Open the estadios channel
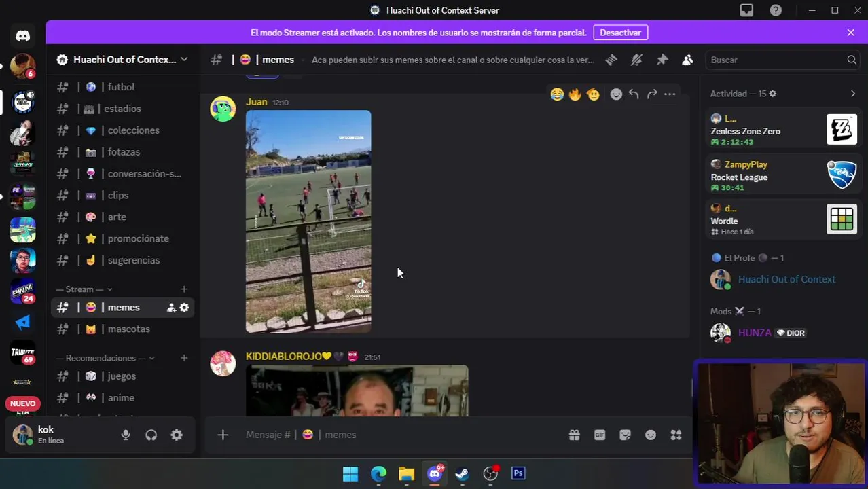This screenshot has width=868, height=489. tap(122, 109)
